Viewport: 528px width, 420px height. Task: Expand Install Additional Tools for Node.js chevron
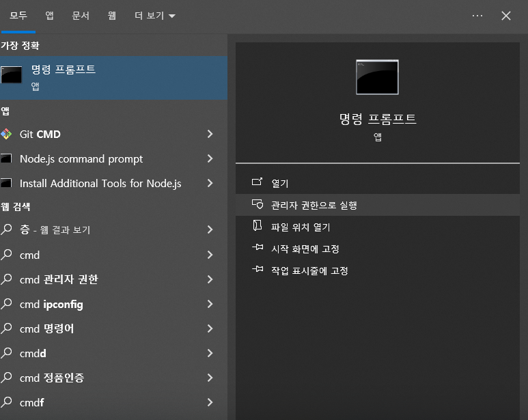(x=210, y=183)
